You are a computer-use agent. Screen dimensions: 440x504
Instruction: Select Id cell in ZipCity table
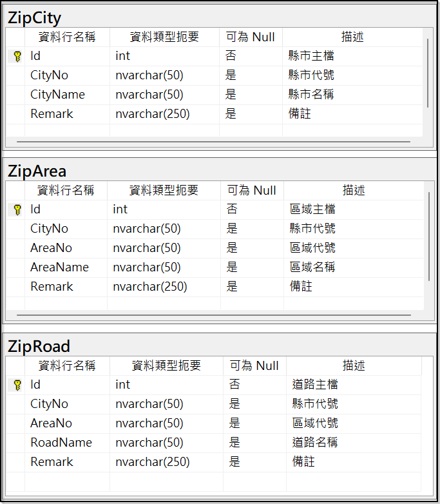click(x=67, y=56)
